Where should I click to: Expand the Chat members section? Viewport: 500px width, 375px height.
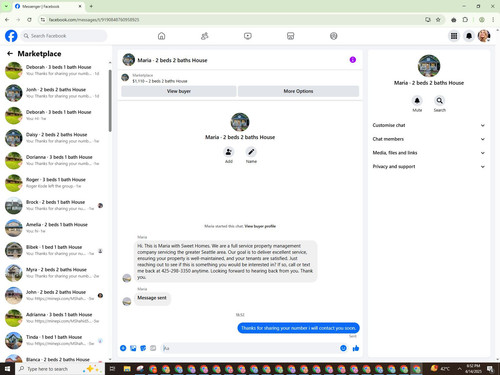[429, 139]
